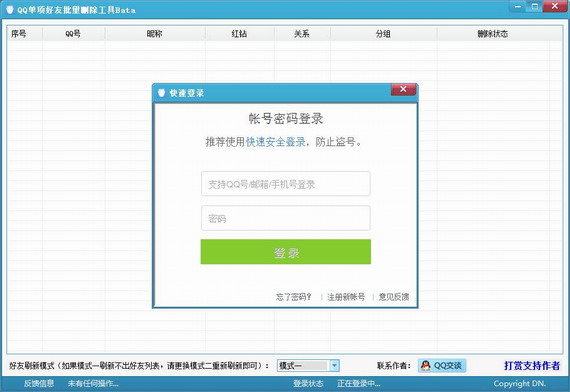Image resolution: width=570 pixels, height=392 pixels.
Task: Open the 快速安全登录 link
Action: 276,142
